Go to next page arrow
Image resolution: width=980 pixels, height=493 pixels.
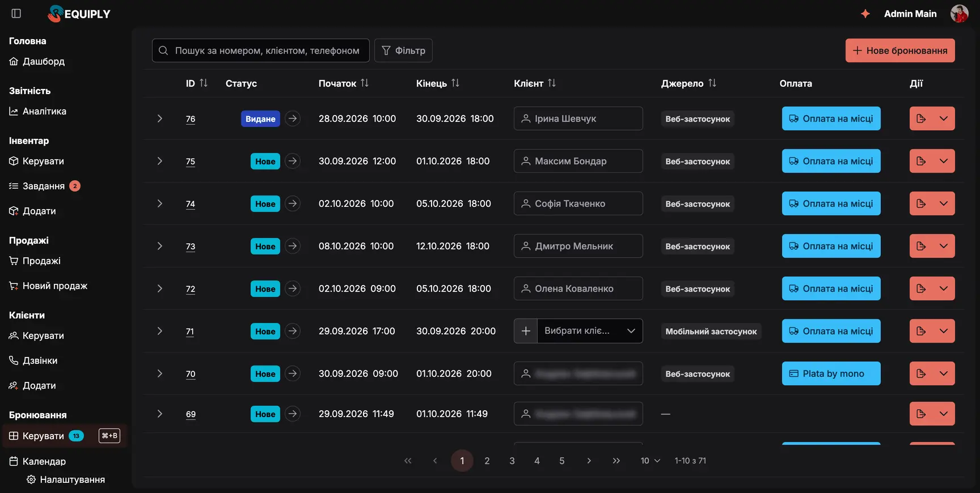(x=589, y=461)
